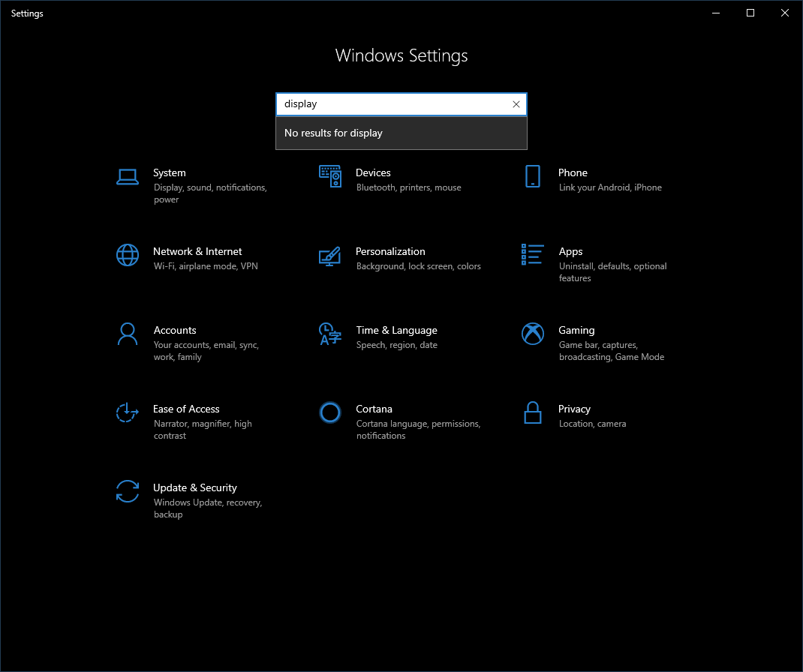The image size is (803, 672).
Task: Select the Cortana circle icon
Action: [329, 412]
